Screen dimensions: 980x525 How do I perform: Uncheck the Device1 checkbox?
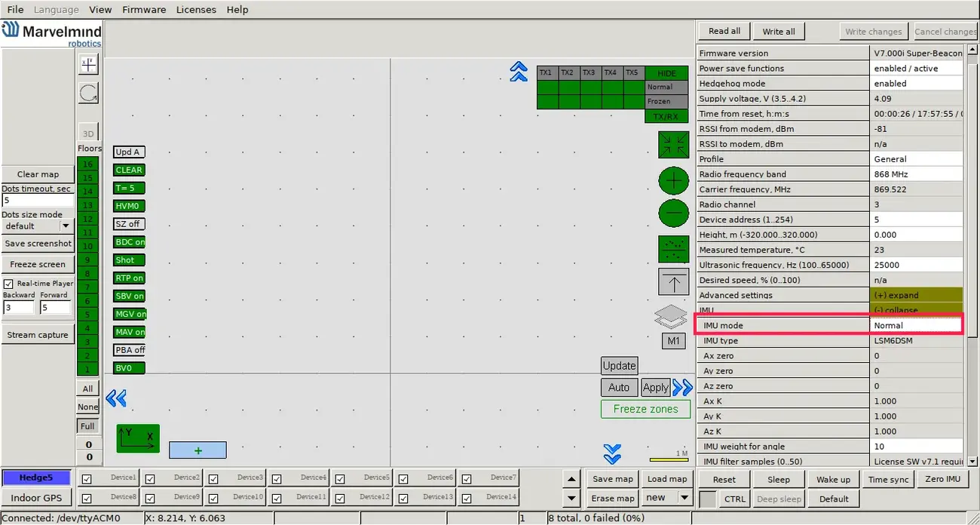tap(87, 479)
